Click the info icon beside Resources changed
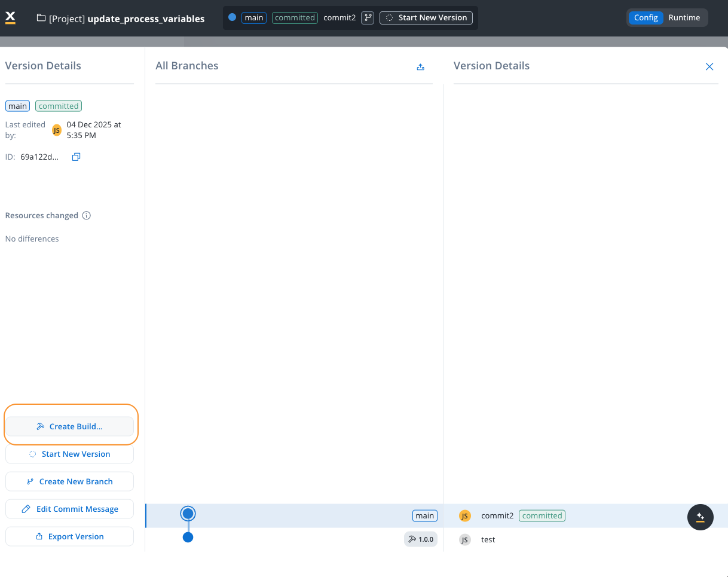 click(87, 215)
